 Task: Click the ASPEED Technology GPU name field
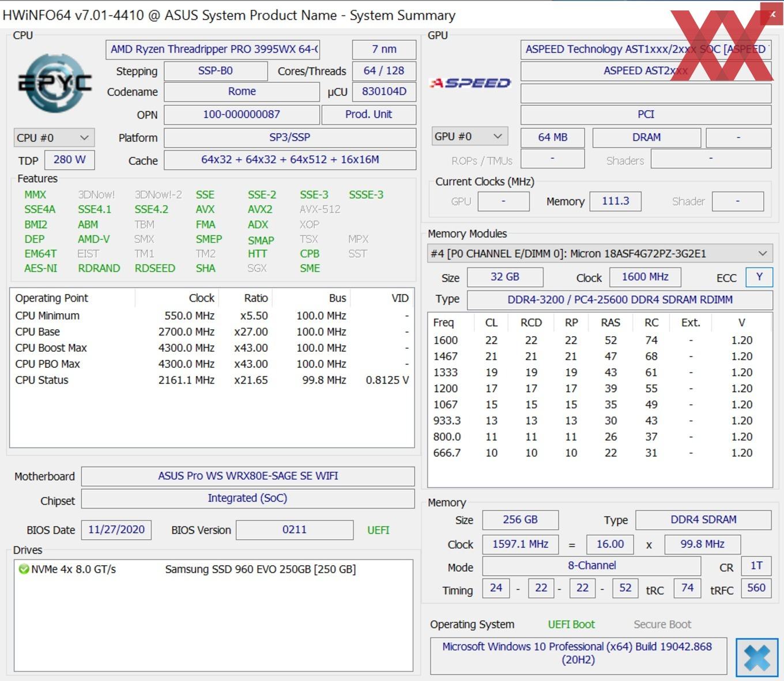646,49
